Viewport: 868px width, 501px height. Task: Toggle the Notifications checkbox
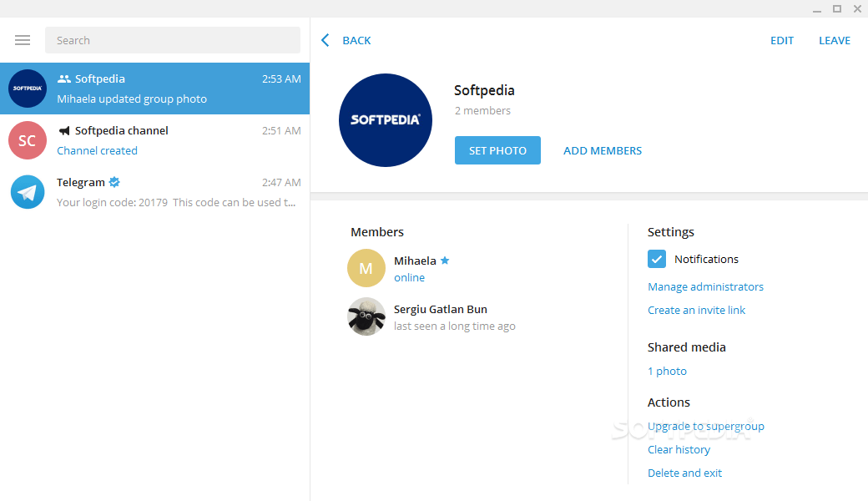point(657,259)
